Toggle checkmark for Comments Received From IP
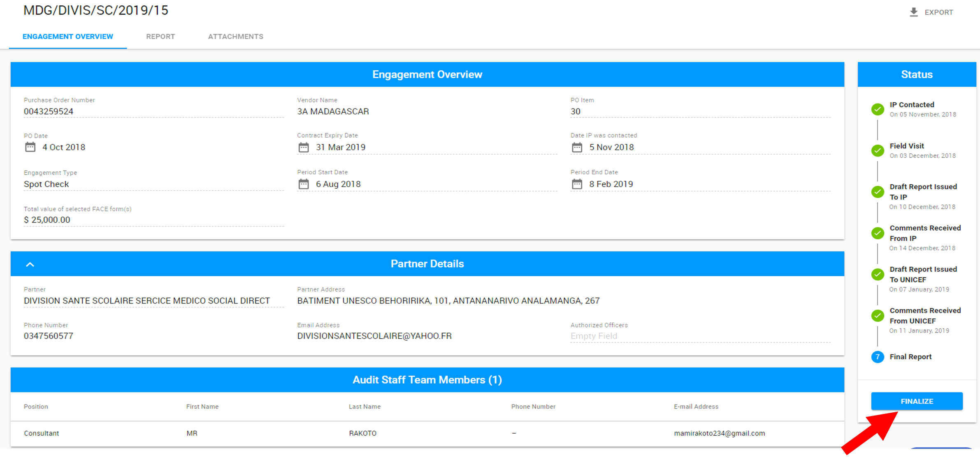This screenshot has height=460, width=980. (x=878, y=233)
